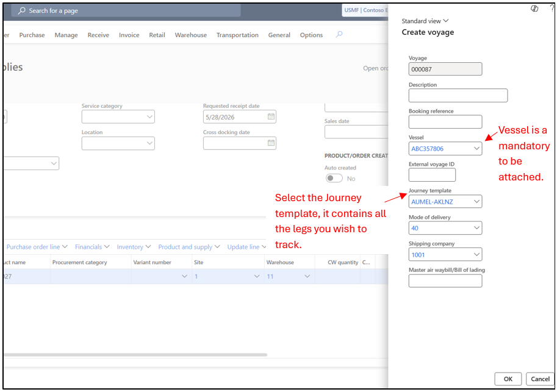The width and height of the screenshot is (557, 392).
Task: Click the Booking reference field
Action: (x=445, y=122)
